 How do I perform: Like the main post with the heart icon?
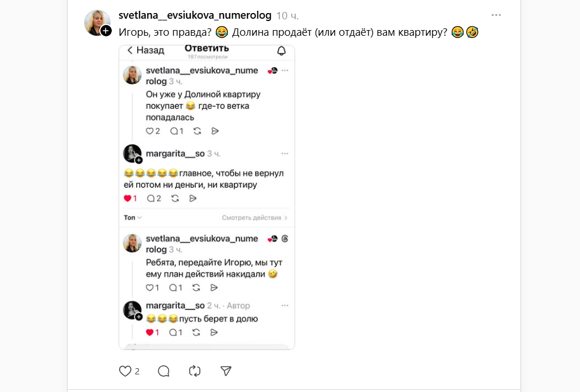[x=125, y=370]
